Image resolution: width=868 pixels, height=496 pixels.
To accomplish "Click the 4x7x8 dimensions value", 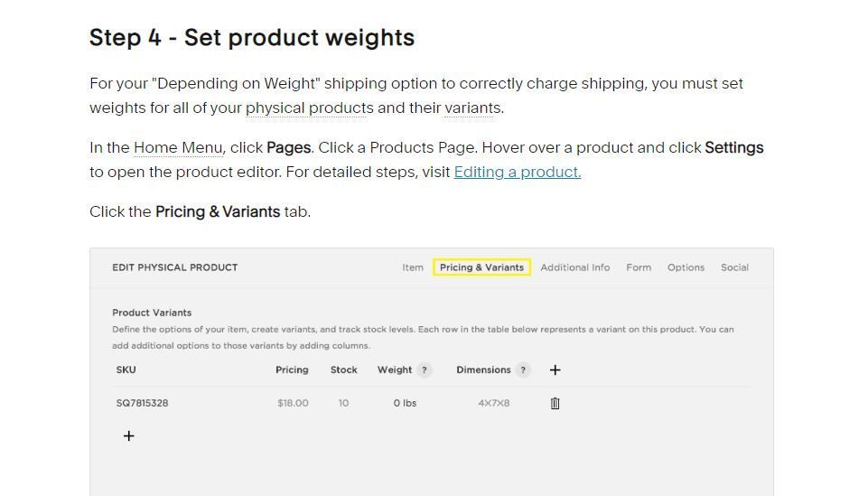I will [493, 403].
